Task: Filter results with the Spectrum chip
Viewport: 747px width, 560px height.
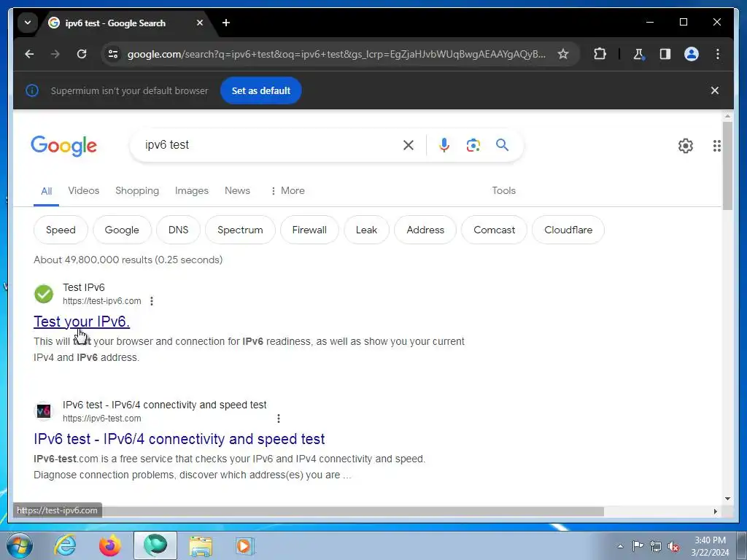Action: 240,230
